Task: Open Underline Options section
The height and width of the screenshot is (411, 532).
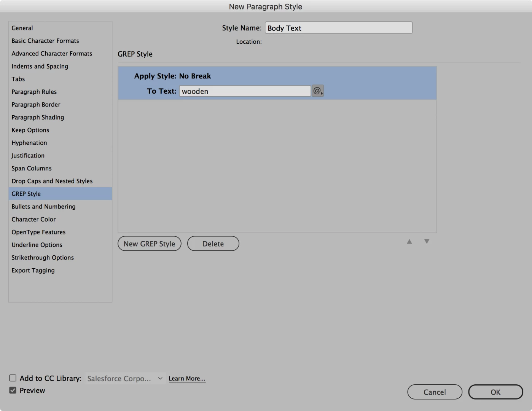Action: pos(60,245)
